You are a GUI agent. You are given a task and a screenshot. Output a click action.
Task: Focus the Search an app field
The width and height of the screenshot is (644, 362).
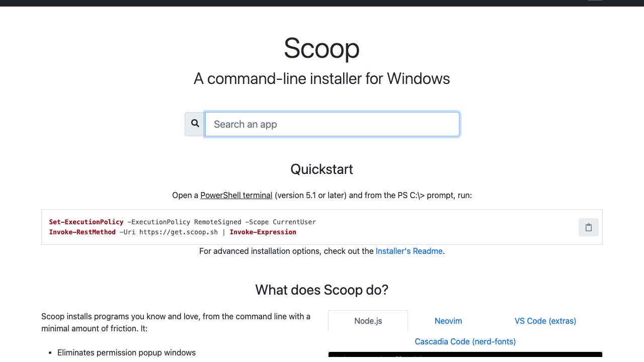pyautogui.click(x=332, y=124)
